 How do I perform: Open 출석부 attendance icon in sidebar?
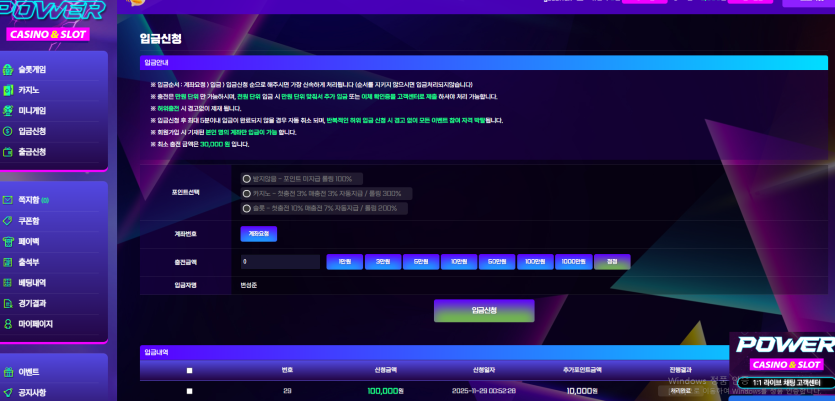8,262
